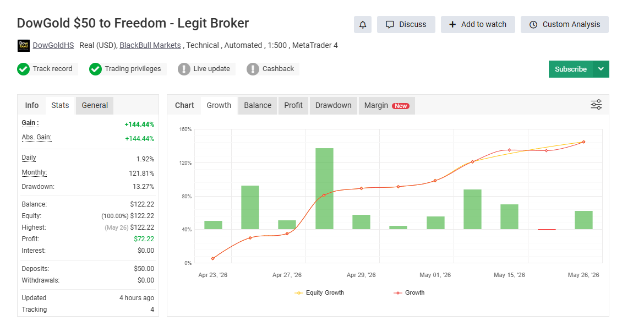Open chart settings sliders icon
The width and height of the screenshot is (644, 320).
(596, 104)
